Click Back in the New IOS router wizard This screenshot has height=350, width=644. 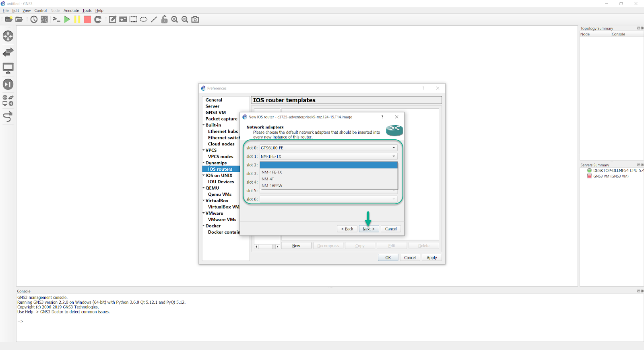(x=347, y=229)
